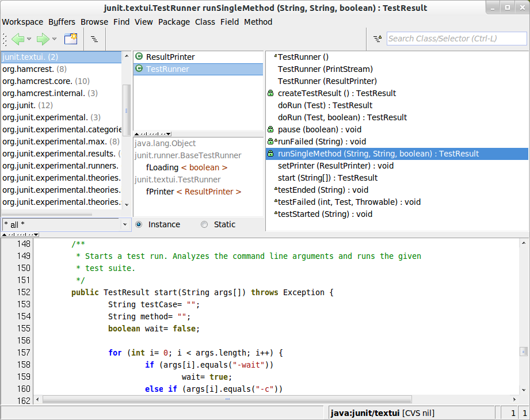The height and width of the screenshot is (420, 530).
Task: Click the Search Class/Selector input field
Action: [456, 39]
